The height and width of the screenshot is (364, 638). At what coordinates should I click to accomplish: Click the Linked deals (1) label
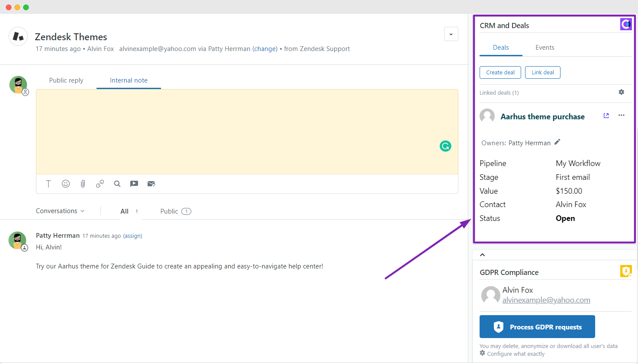point(499,93)
